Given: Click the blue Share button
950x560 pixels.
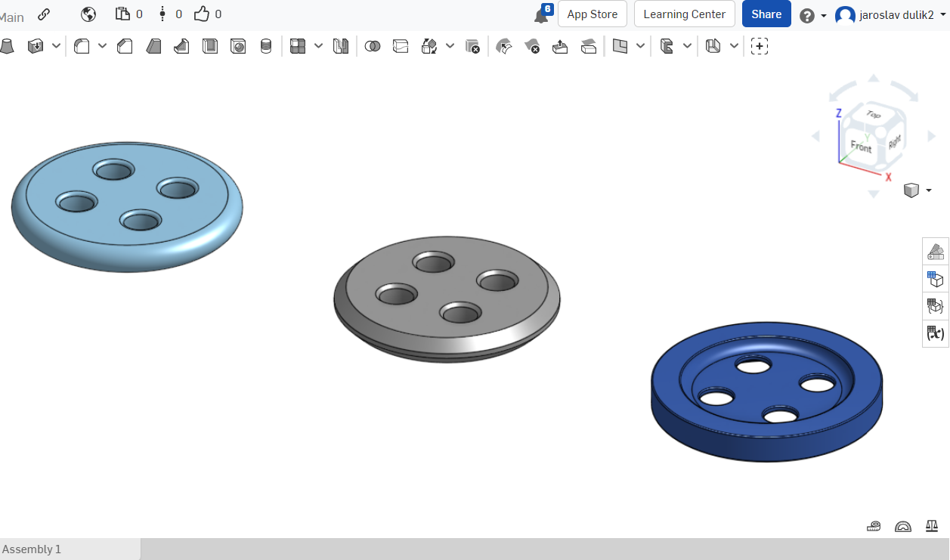Looking at the screenshot, I should pyautogui.click(x=766, y=14).
